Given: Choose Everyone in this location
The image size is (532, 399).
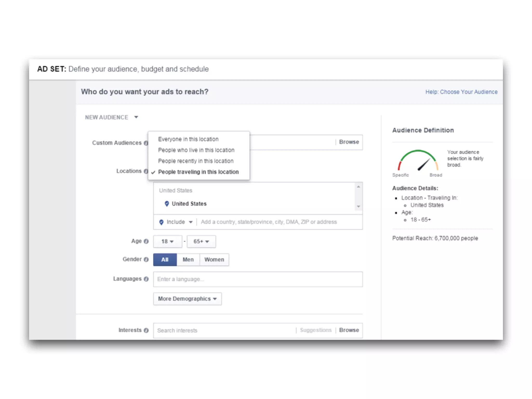Looking at the screenshot, I should [x=188, y=139].
